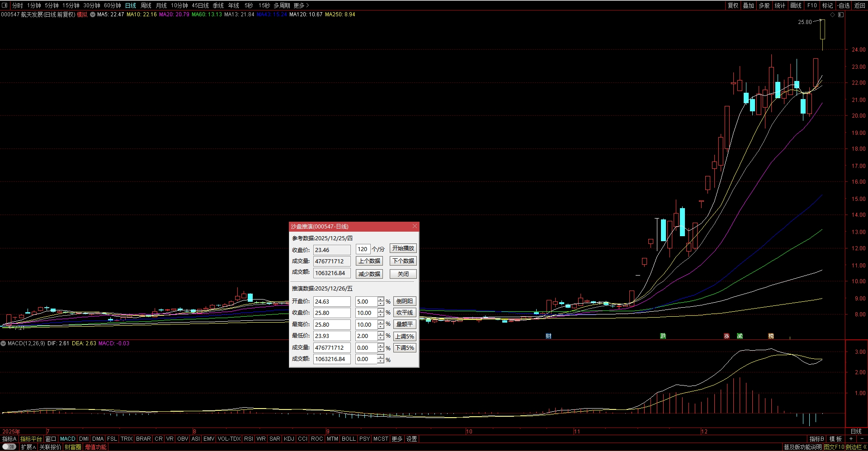
Task: Decrease 成交额 percent with down stepper
Action: (x=381, y=362)
